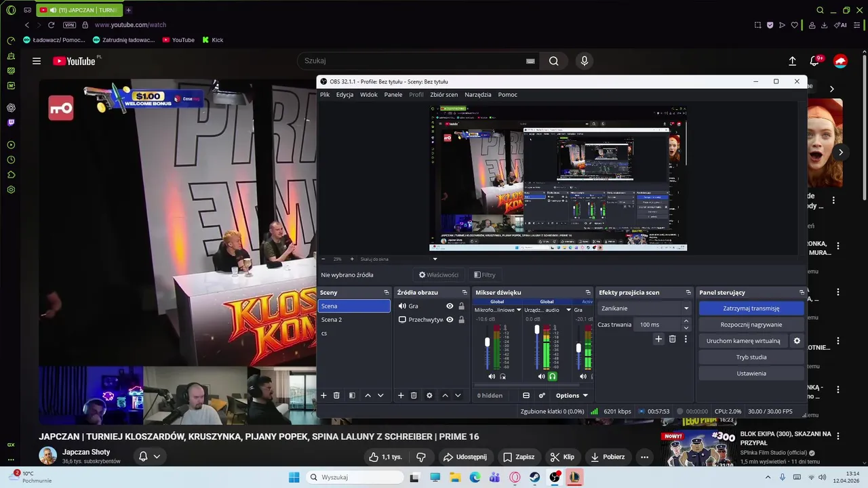868x488 pixels.
Task: Adjust the Mikrofon volume fader
Action: pos(487,343)
